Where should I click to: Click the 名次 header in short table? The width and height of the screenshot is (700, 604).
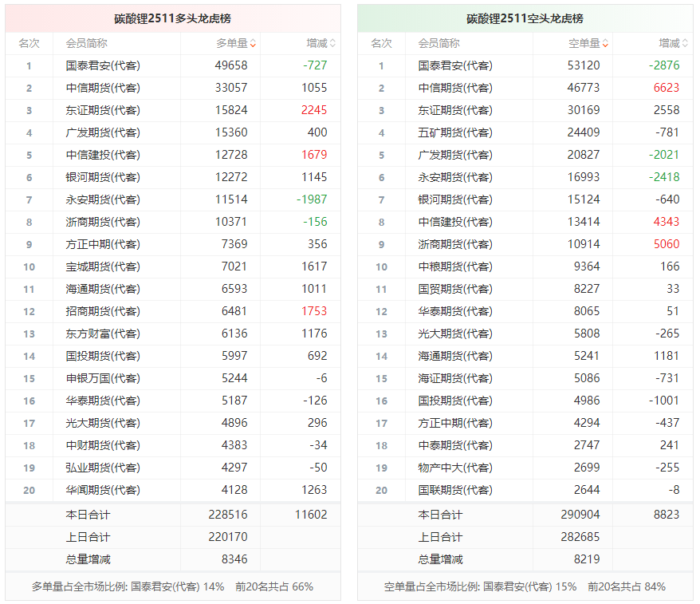(381, 43)
